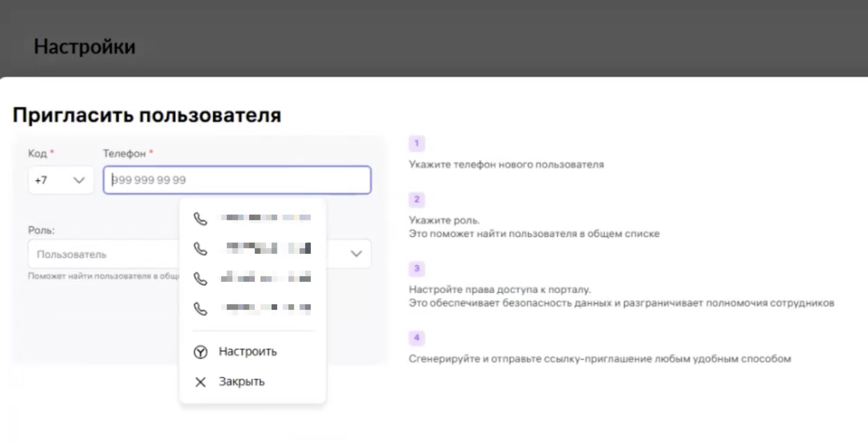Click phone handset icon of second suggestion

click(200, 249)
